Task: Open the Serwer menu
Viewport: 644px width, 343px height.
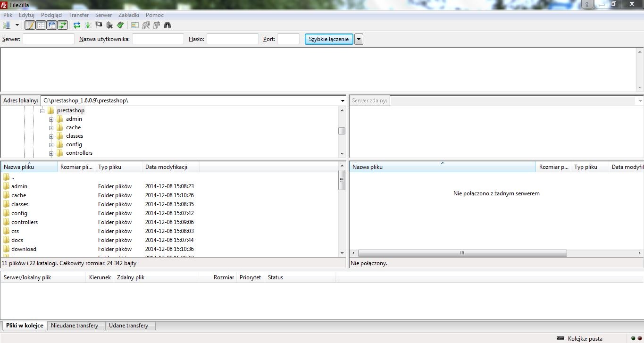Action: coord(103,15)
